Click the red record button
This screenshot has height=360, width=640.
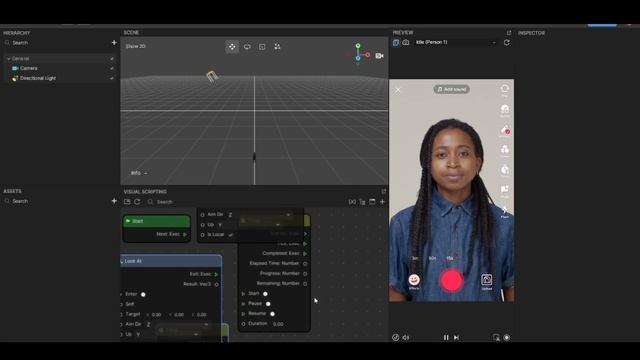coord(451,281)
